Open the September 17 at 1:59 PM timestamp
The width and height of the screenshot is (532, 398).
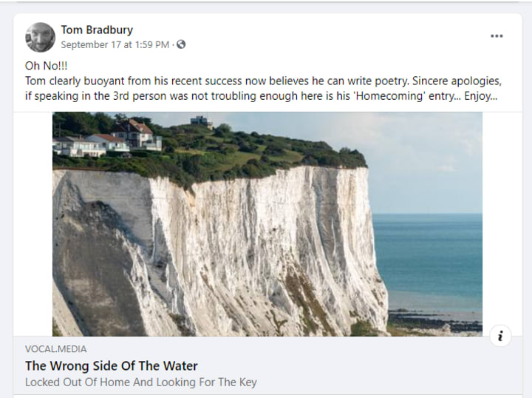(115, 44)
